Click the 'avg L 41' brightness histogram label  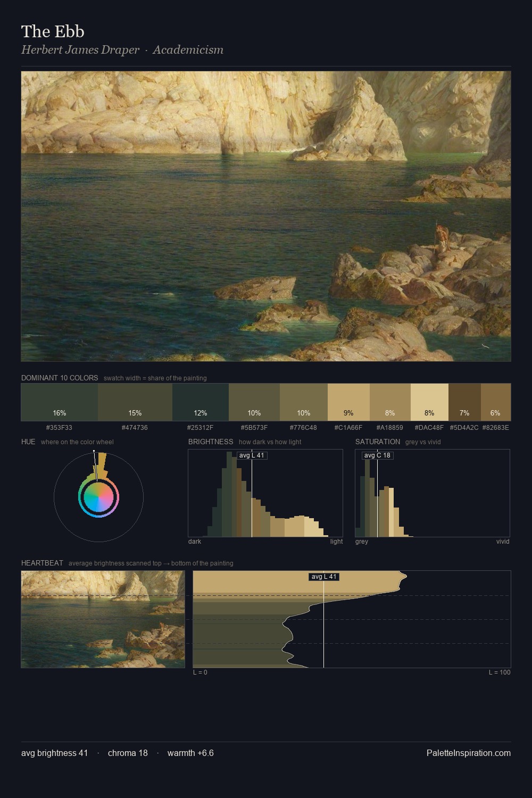(x=252, y=455)
